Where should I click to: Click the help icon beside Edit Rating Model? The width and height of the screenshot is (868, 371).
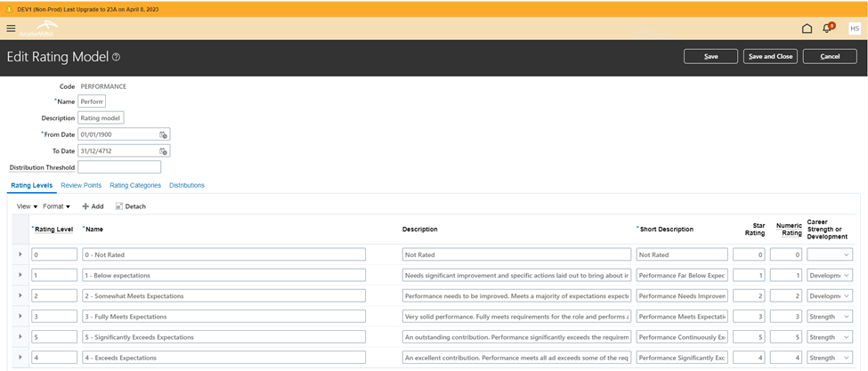[x=117, y=57]
